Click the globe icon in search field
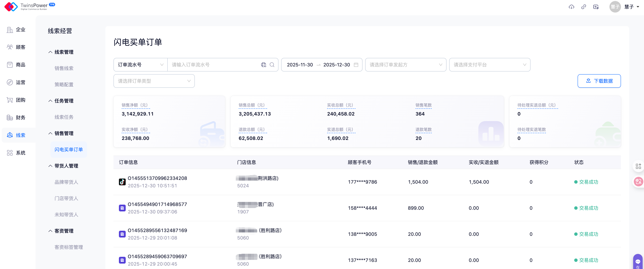Viewport: 644px width, 269px height. tap(264, 65)
